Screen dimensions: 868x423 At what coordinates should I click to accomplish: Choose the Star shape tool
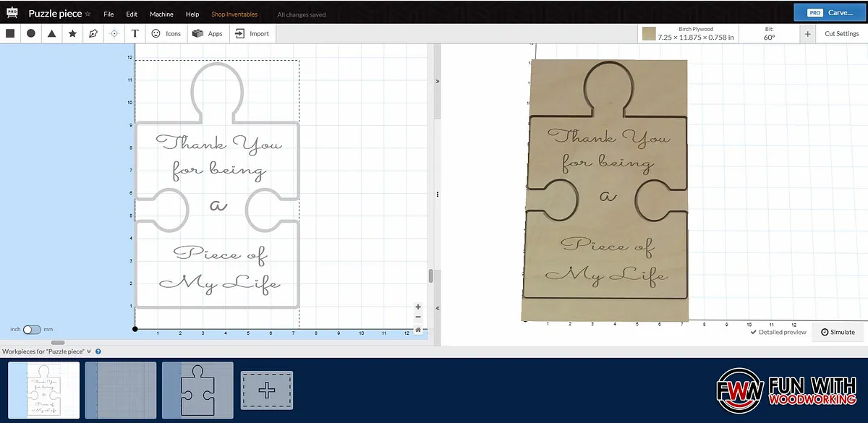click(x=72, y=33)
